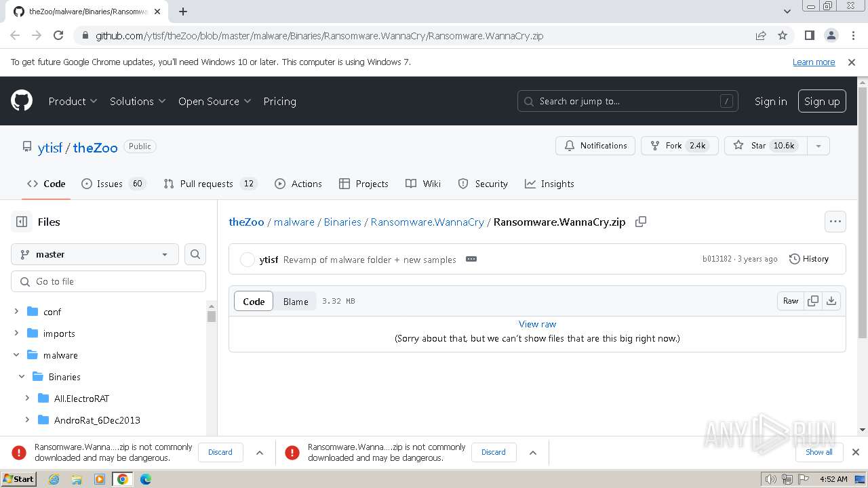This screenshot has height=488, width=868.
Task: View commit History
Action: coord(809,259)
